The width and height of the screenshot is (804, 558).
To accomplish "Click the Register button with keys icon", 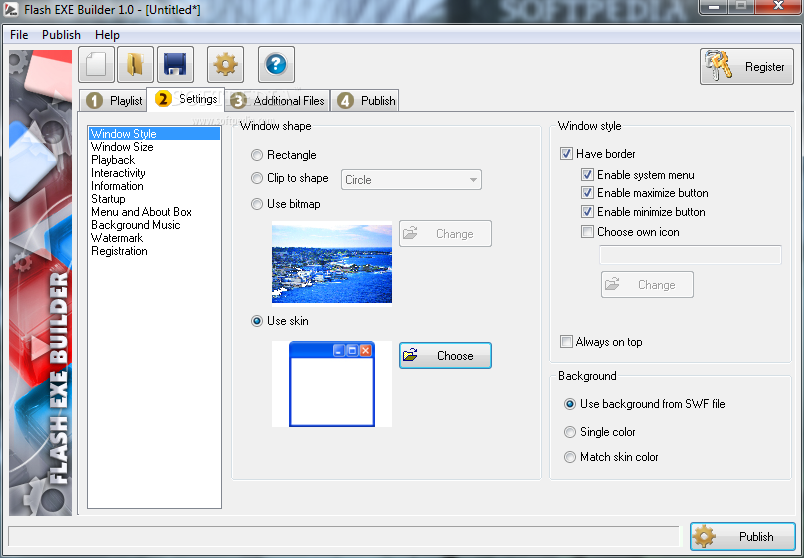I will [x=747, y=67].
